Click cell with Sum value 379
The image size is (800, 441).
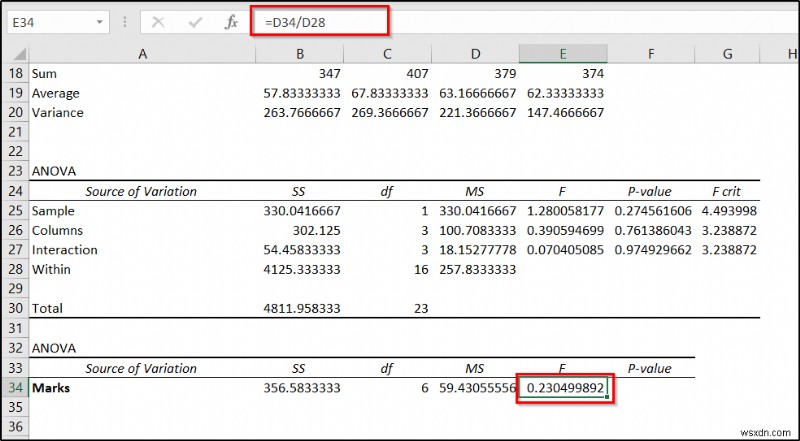505,74
